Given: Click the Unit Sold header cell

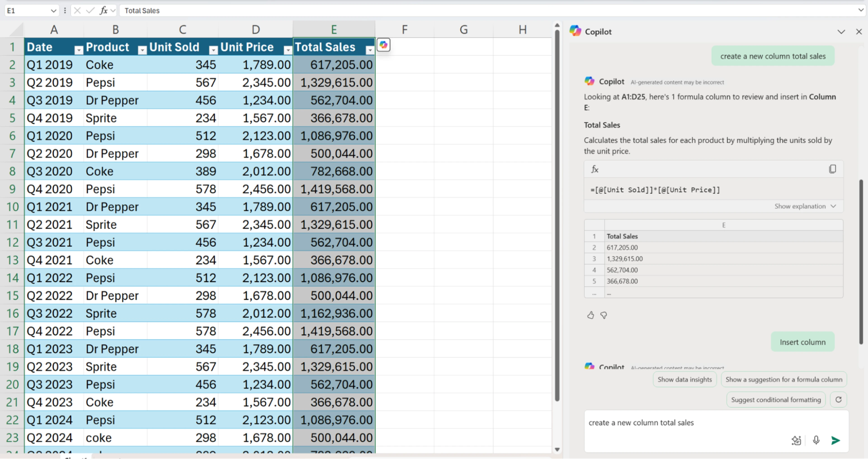Looking at the screenshot, I should click(x=183, y=47).
